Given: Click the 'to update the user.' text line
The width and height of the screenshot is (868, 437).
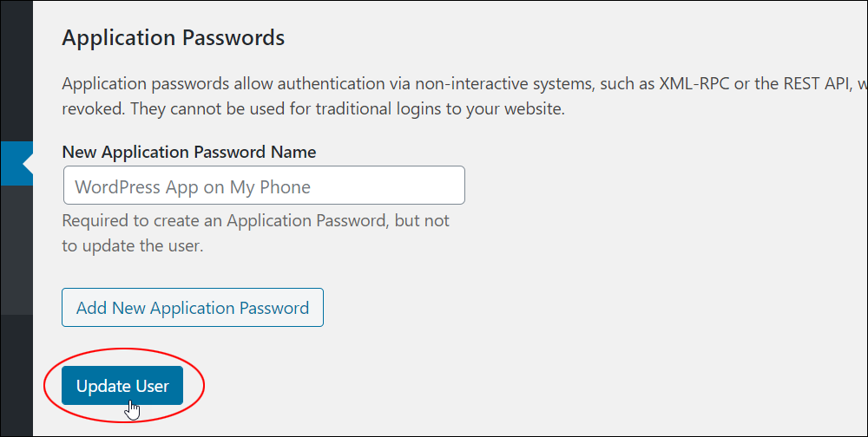Looking at the screenshot, I should coord(133,245).
